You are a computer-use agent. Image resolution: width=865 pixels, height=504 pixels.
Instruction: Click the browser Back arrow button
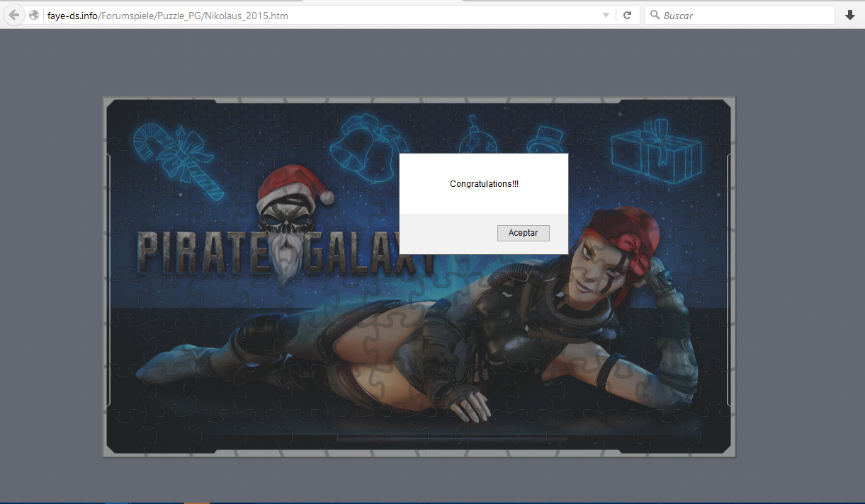click(x=13, y=15)
